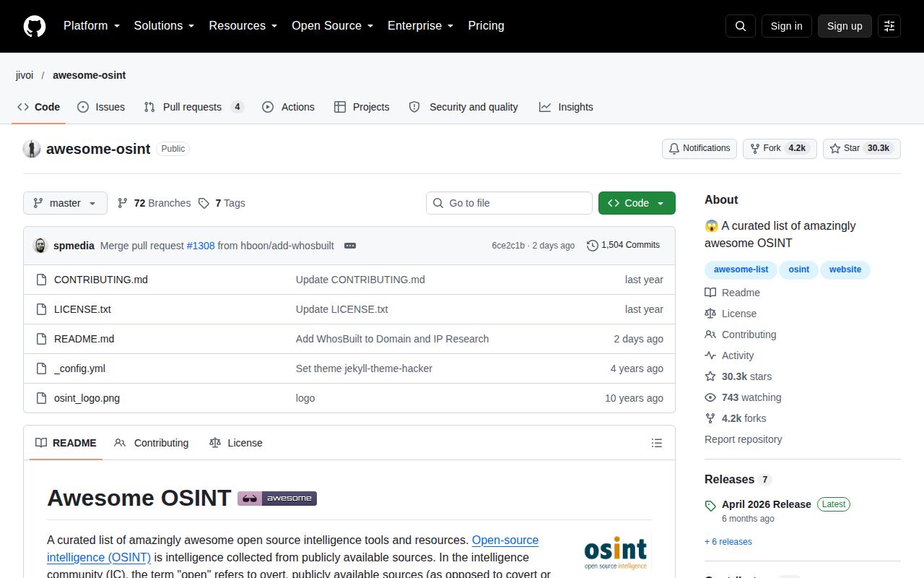924x578 pixels.
Task: Click Report repository link
Action: tap(743, 439)
